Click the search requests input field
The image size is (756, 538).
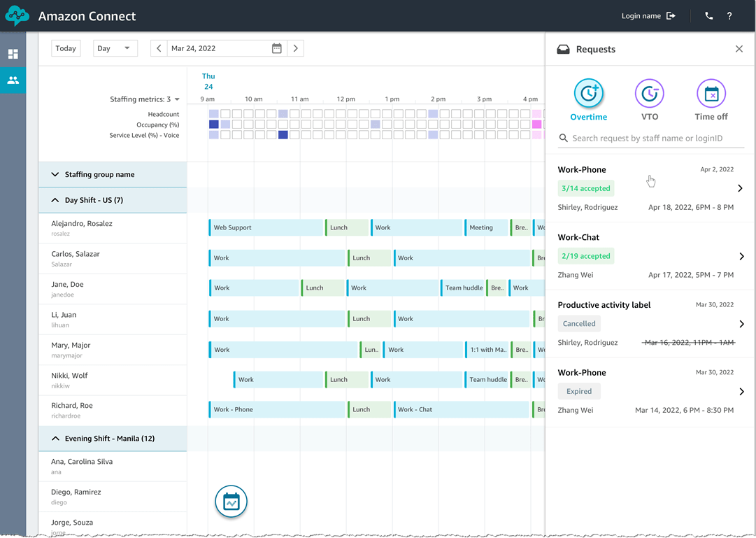click(x=650, y=138)
